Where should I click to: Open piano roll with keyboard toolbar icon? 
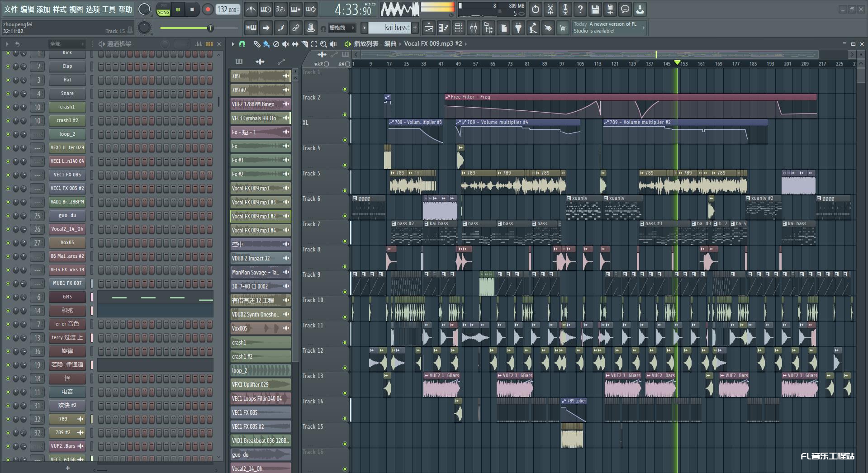pyautogui.click(x=251, y=28)
